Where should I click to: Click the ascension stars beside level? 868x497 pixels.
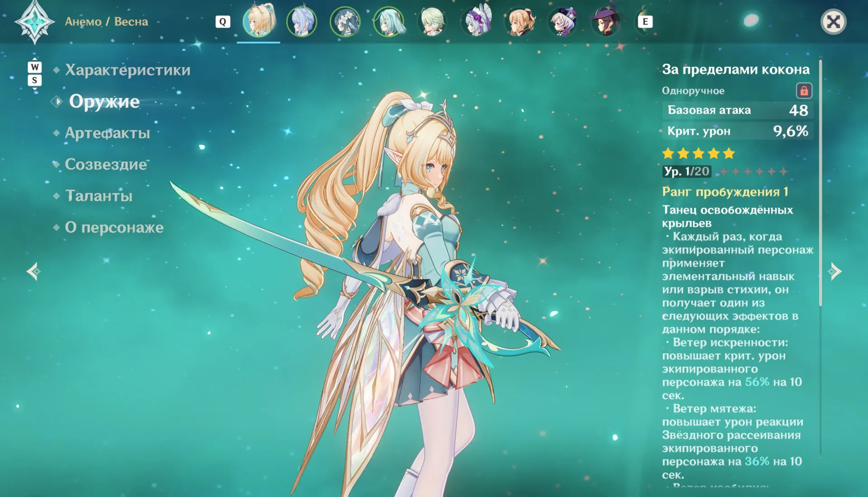754,171
